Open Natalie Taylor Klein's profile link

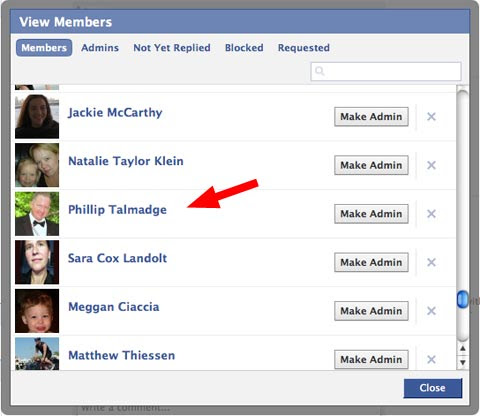click(126, 161)
